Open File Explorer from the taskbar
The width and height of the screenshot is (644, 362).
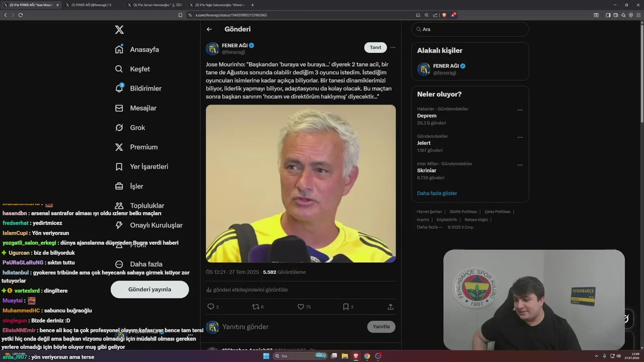pyautogui.click(x=345, y=356)
